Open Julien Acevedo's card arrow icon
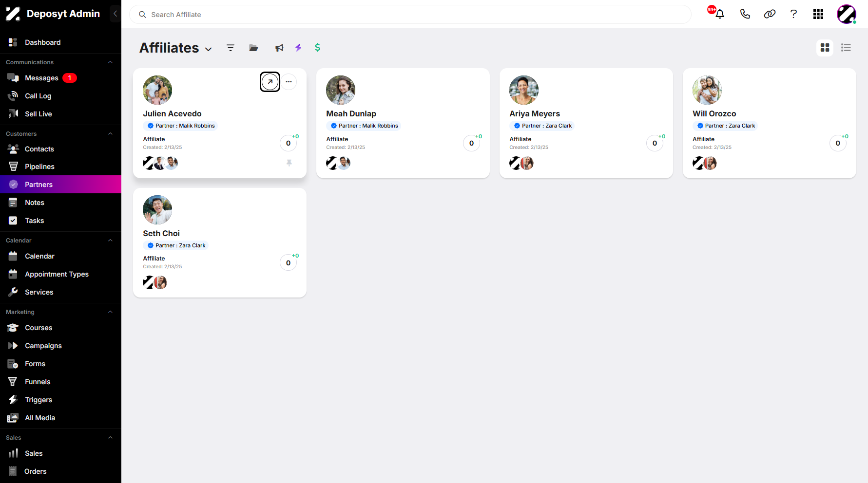Image resolution: width=868 pixels, height=483 pixels. [x=270, y=82]
